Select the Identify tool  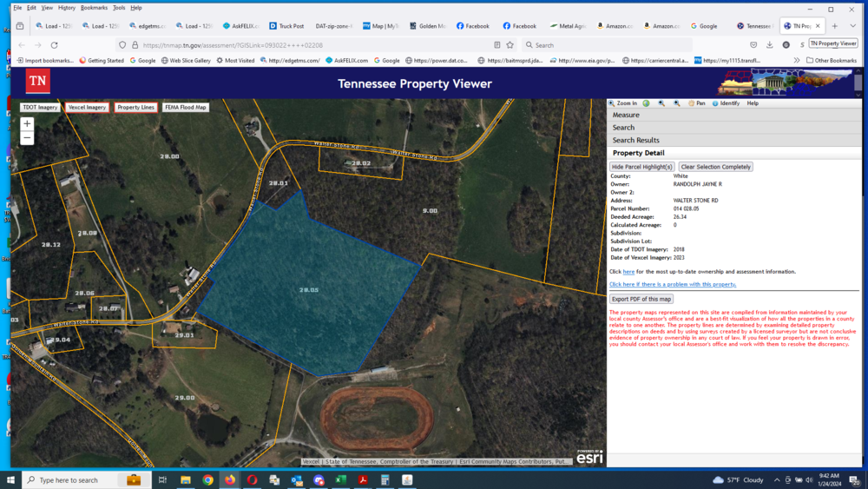coord(726,103)
